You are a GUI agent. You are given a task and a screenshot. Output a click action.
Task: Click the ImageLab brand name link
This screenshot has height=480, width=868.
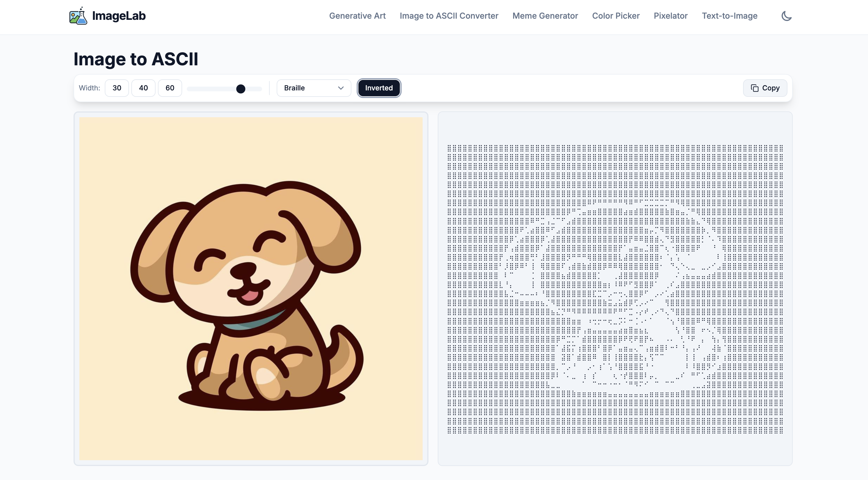tap(118, 16)
